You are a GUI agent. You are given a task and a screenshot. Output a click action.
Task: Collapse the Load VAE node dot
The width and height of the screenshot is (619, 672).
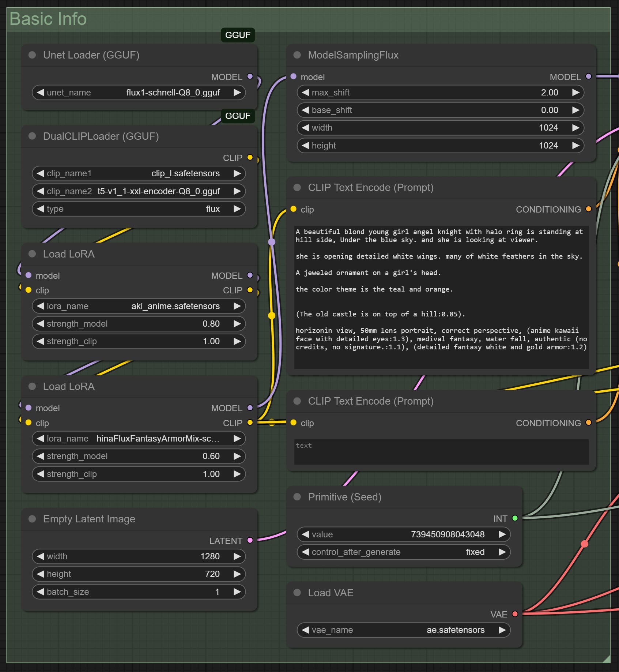point(297,593)
